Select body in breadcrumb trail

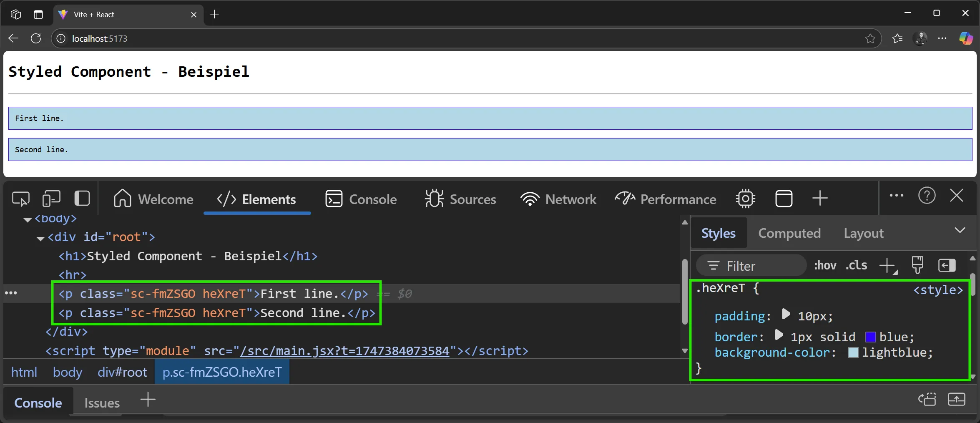click(x=68, y=372)
